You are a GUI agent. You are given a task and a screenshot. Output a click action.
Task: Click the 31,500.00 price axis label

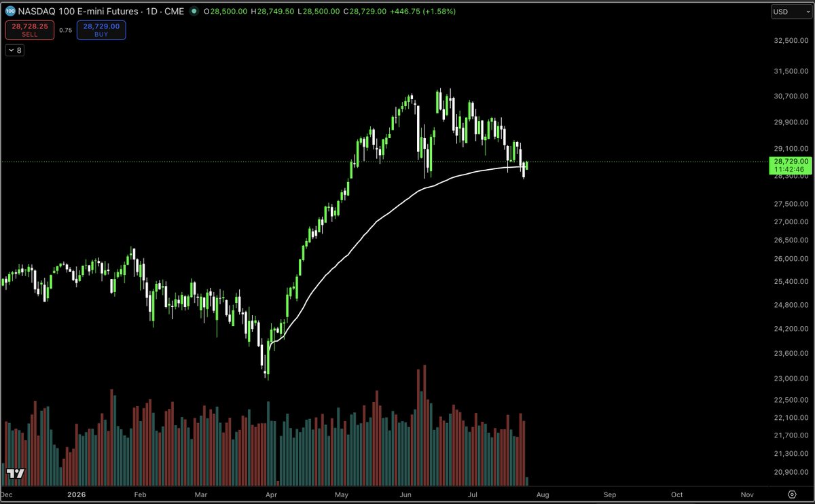pyautogui.click(x=790, y=71)
